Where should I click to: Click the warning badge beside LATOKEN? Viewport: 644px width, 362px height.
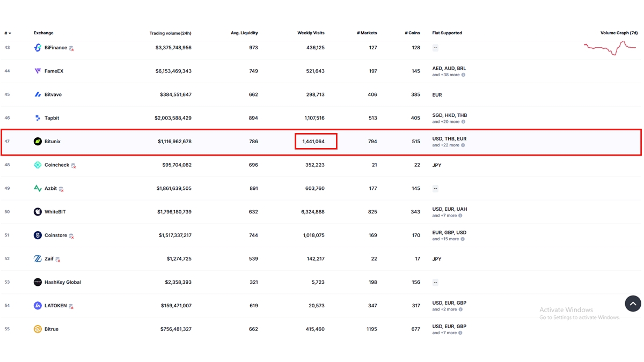(71, 306)
